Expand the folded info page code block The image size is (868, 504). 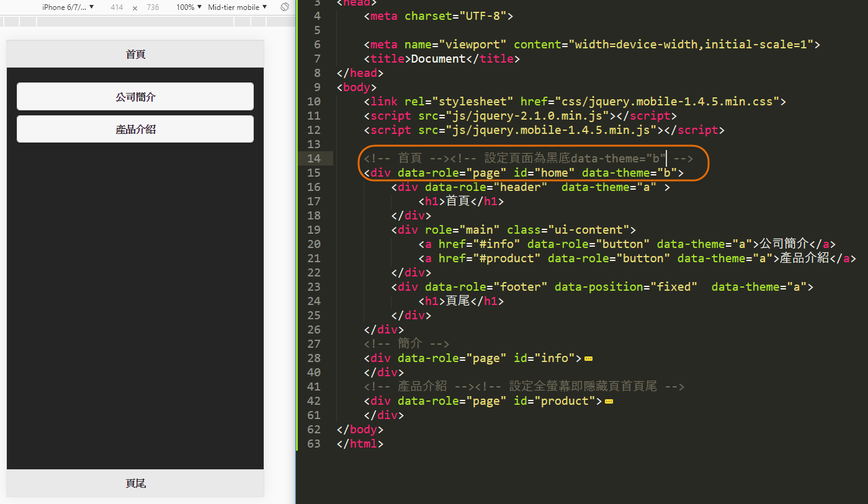588,358
